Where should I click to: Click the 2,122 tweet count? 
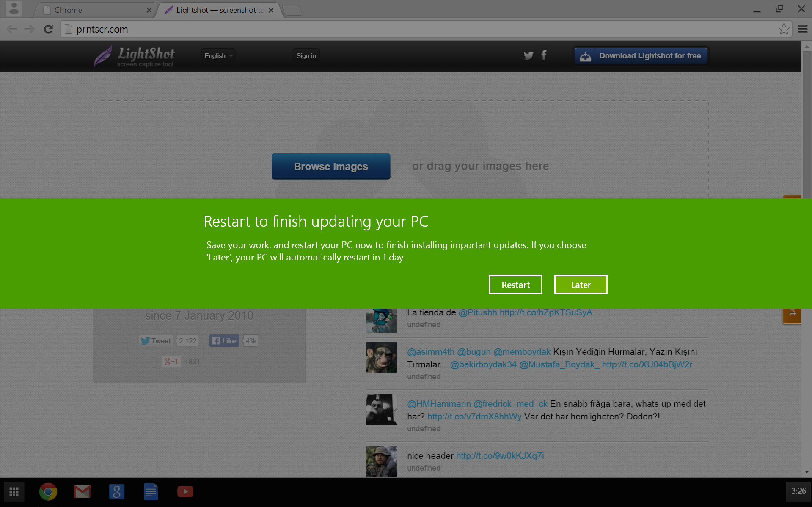tap(187, 341)
